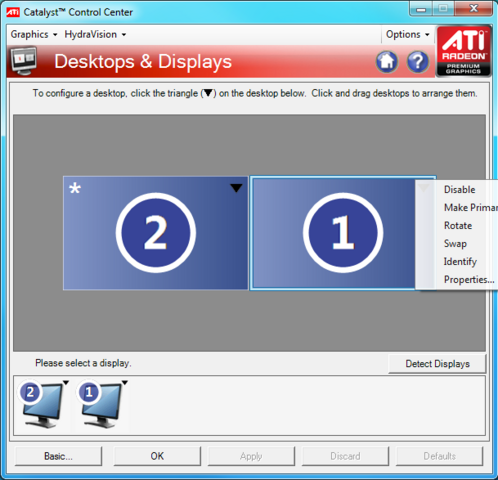Select display 1 monitor icon in bottom panel

[99, 405]
